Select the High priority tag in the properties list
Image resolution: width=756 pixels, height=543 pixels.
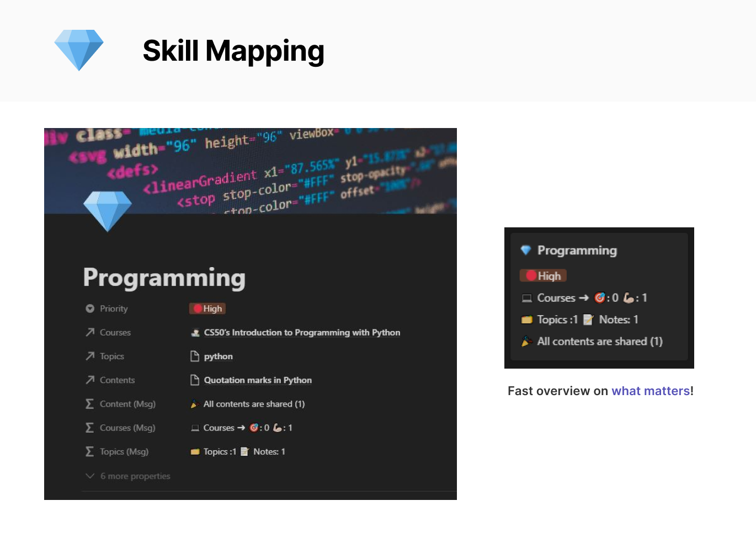207,308
